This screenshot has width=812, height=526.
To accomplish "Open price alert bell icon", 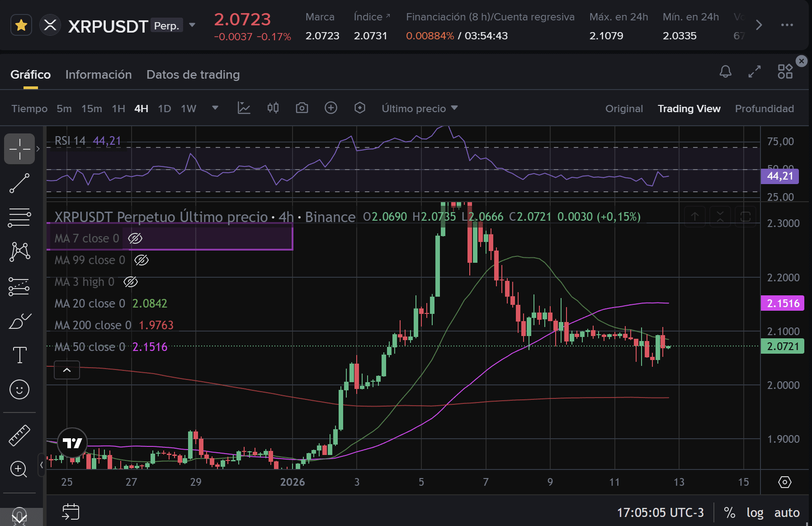I will pyautogui.click(x=725, y=71).
